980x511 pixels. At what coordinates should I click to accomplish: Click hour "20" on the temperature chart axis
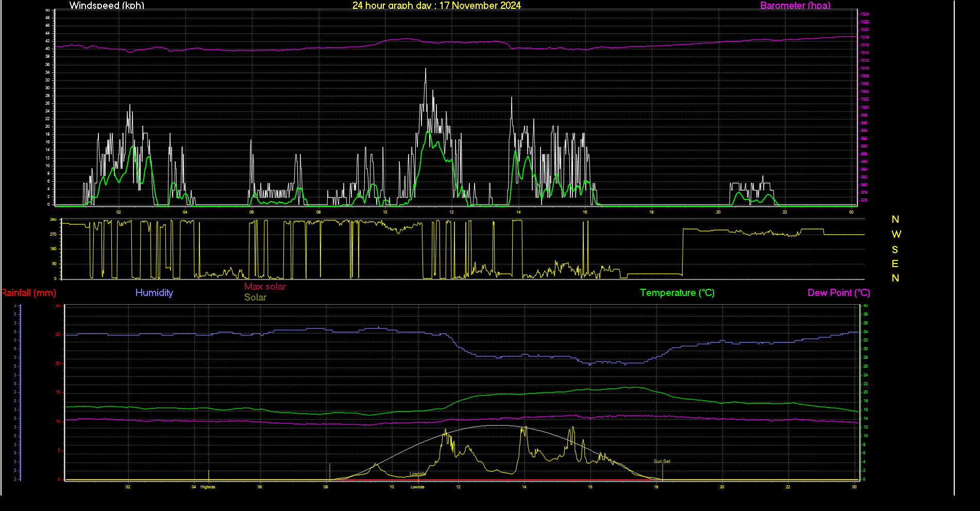tap(722, 487)
